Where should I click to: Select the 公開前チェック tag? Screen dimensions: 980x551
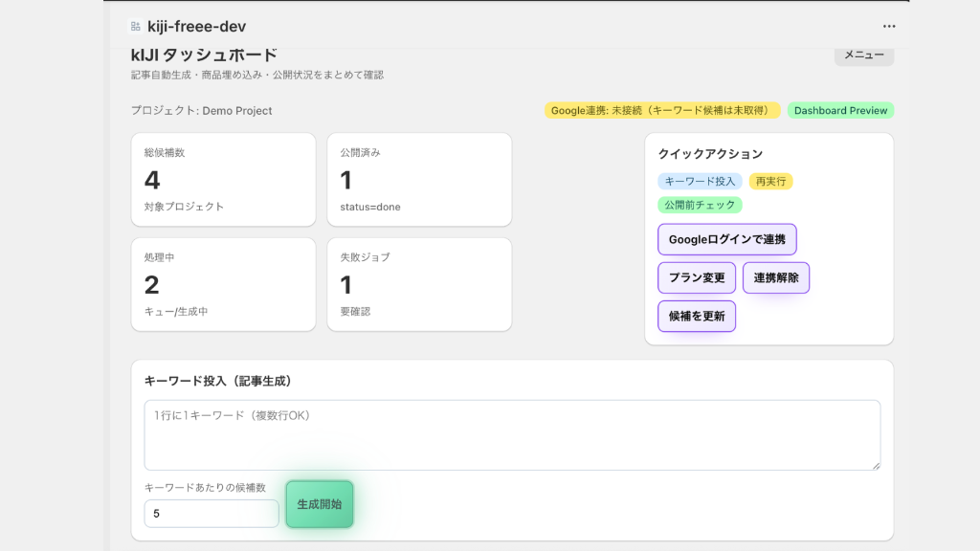click(x=700, y=205)
